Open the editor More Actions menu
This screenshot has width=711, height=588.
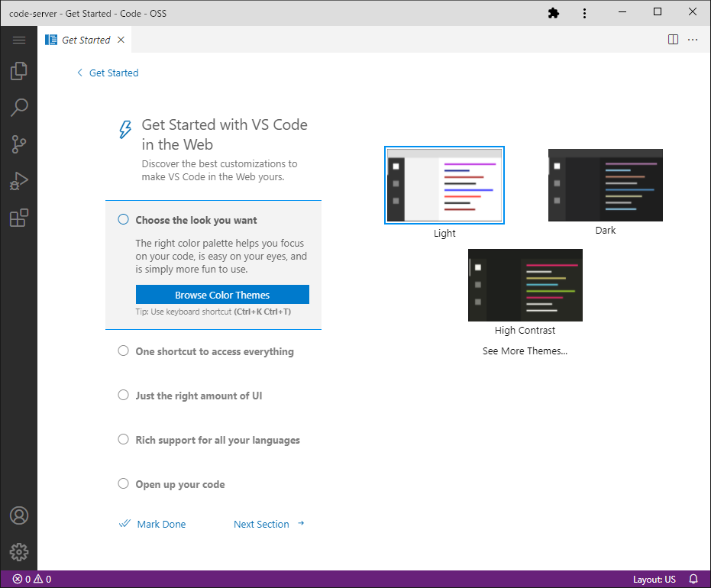691,40
